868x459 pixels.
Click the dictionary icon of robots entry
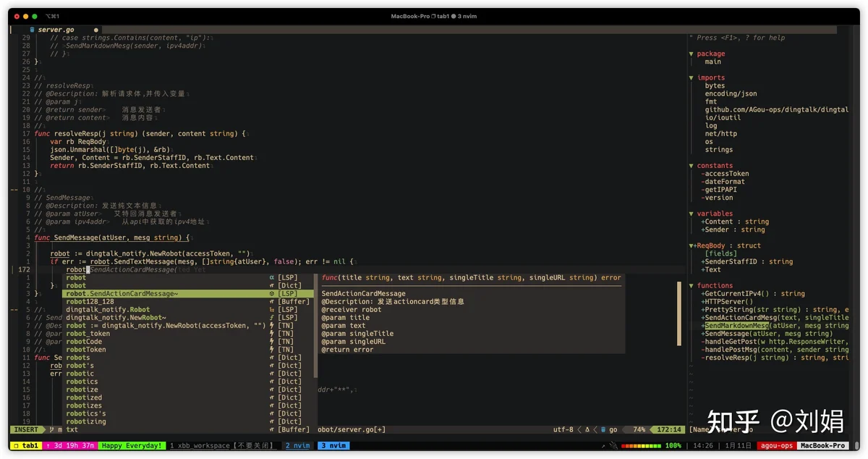click(271, 357)
